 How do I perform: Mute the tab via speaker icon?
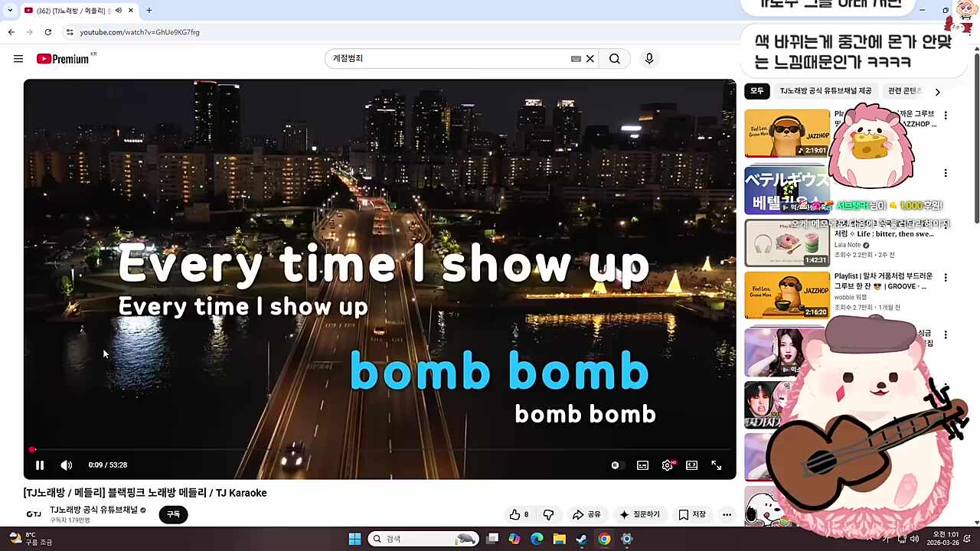[119, 11]
